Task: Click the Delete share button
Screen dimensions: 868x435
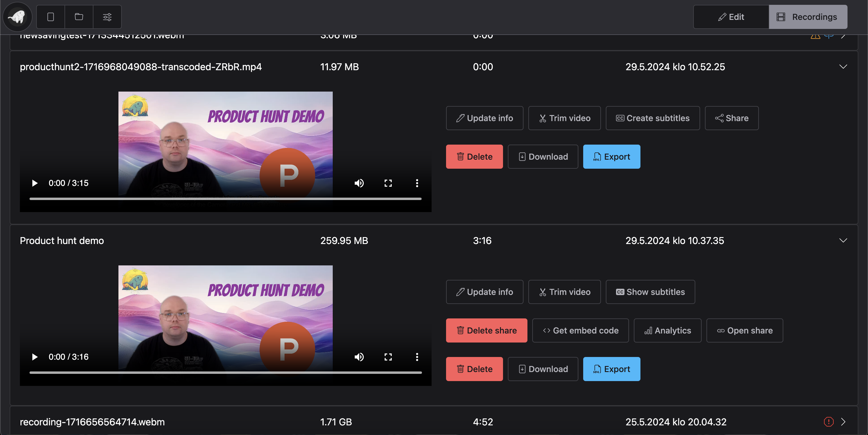Action: [x=486, y=330]
